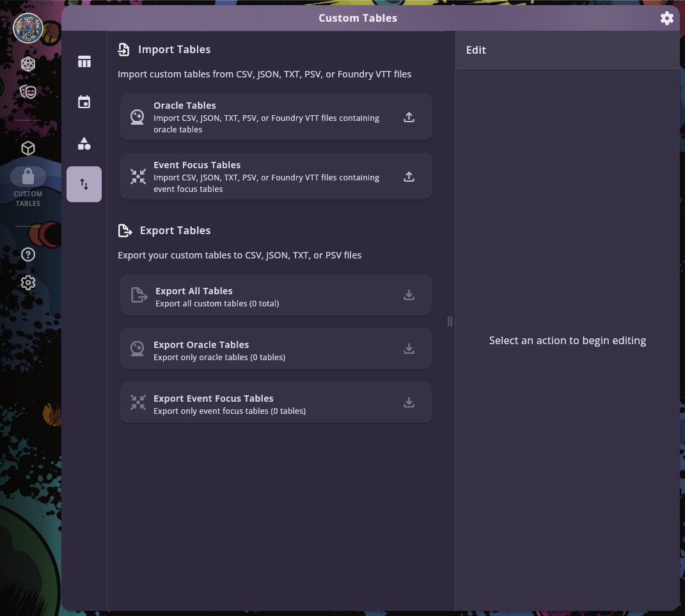Click "Export only event focus tables (0 tables)" text
The height and width of the screenshot is (616, 685).
click(x=230, y=411)
